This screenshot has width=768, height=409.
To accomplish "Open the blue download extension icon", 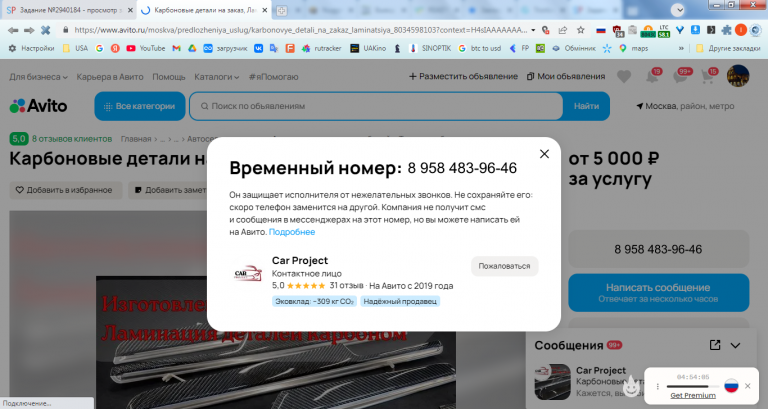I will coord(695,30).
